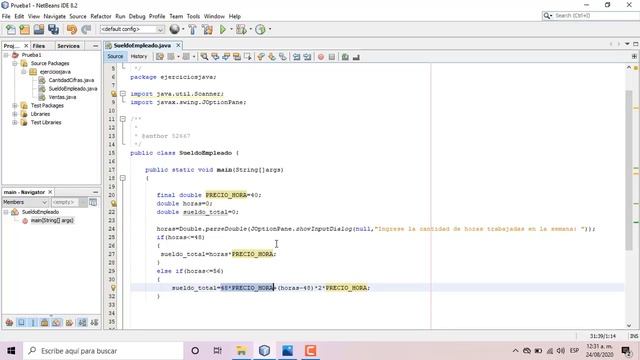The image size is (640, 360).
Task: Click the Shift Line Left icon
Action: coord(297,57)
